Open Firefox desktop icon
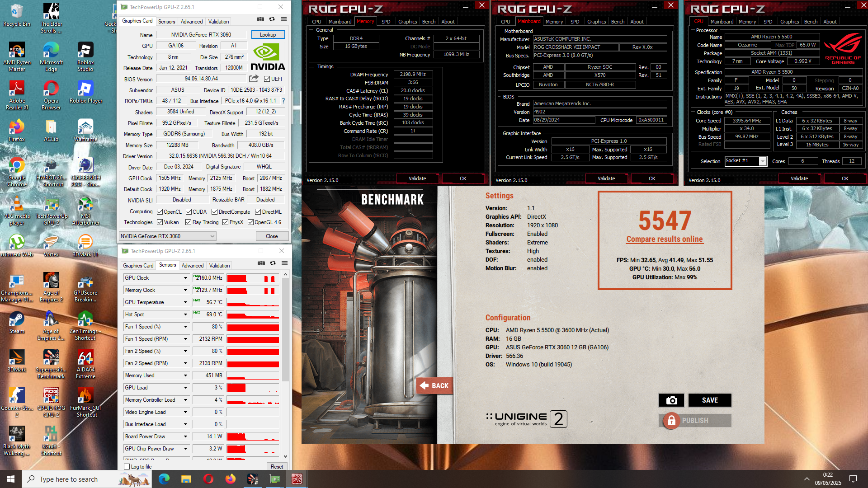This screenshot has width=868, height=488. [17, 130]
